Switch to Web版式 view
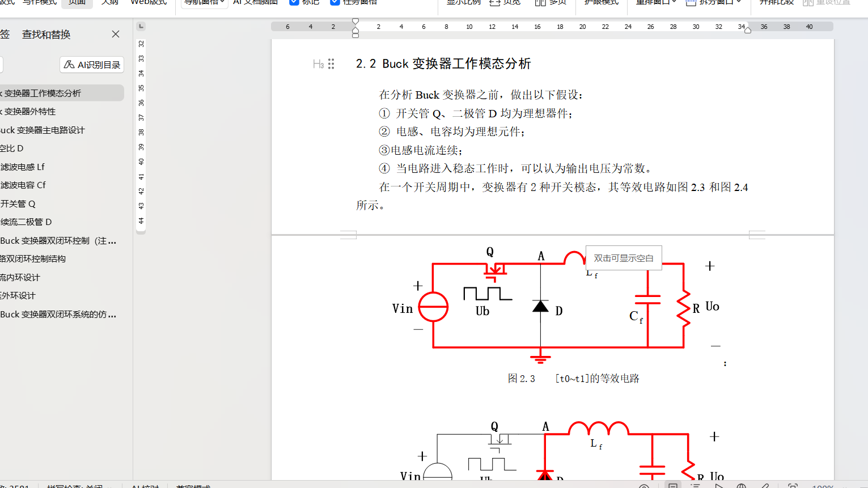The image size is (868, 488). click(149, 2)
